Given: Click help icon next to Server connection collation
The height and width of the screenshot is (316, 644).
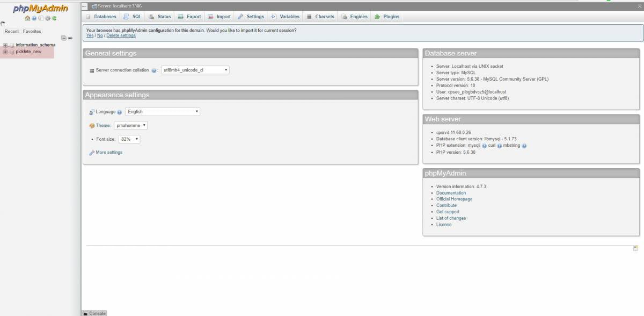Looking at the screenshot, I should point(154,70).
